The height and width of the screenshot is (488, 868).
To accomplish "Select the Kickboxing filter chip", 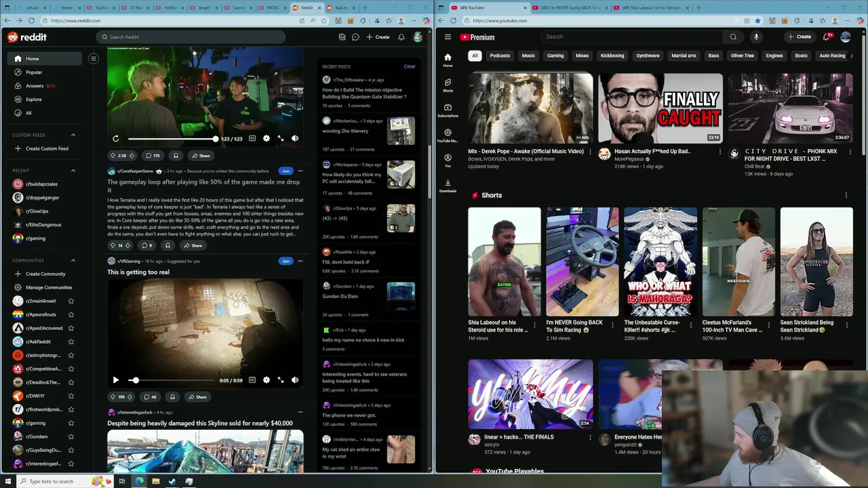I will click(x=612, y=56).
